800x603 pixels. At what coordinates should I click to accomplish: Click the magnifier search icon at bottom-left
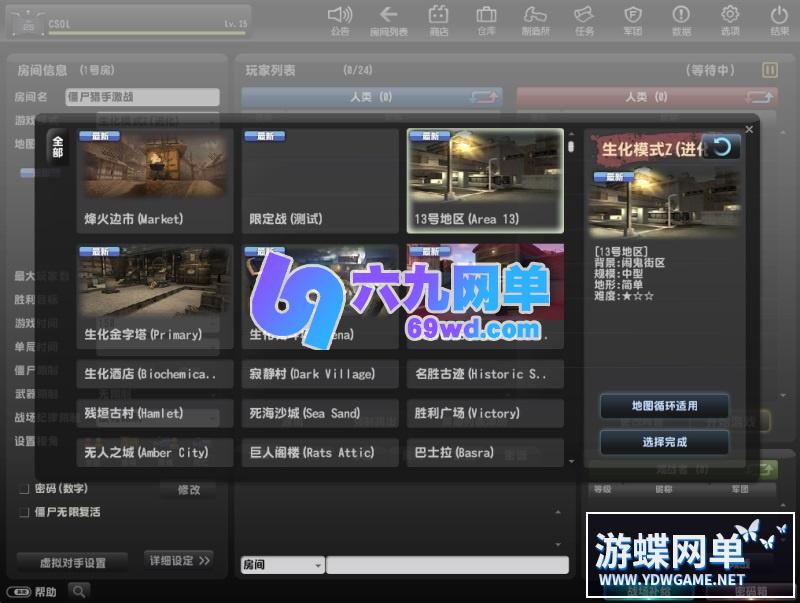click(x=79, y=591)
